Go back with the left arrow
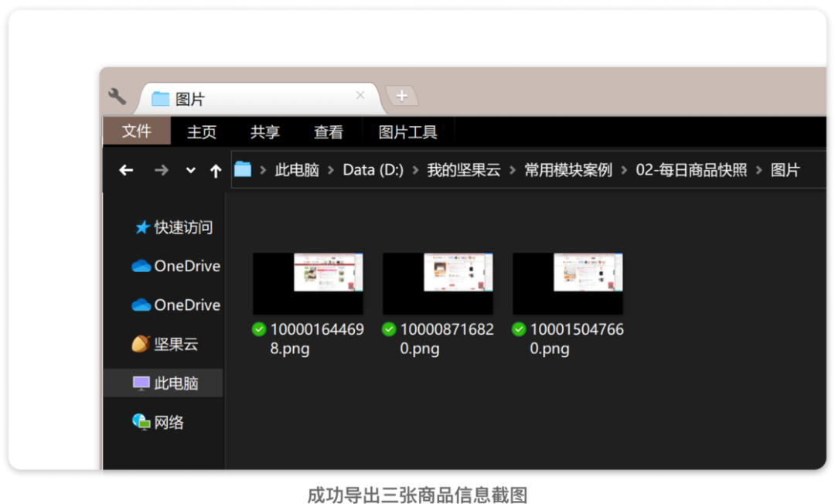The width and height of the screenshot is (835, 504). [126, 170]
